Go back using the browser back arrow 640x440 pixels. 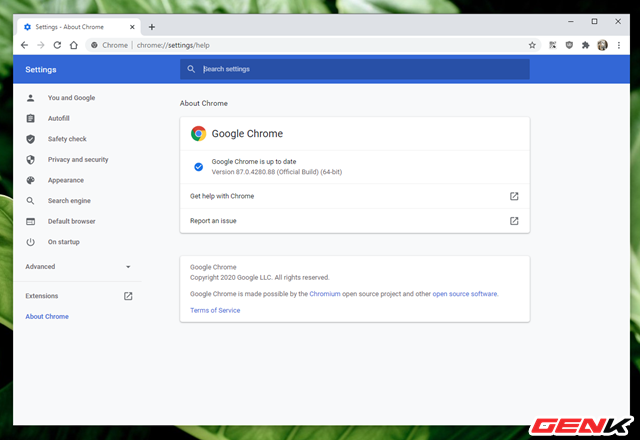[24, 45]
